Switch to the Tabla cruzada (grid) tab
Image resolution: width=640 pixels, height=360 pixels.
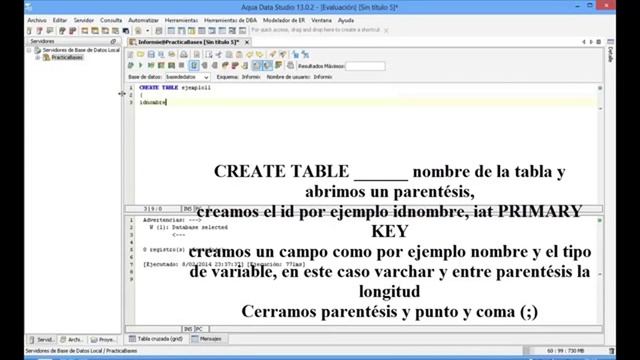click(x=156, y=339)
